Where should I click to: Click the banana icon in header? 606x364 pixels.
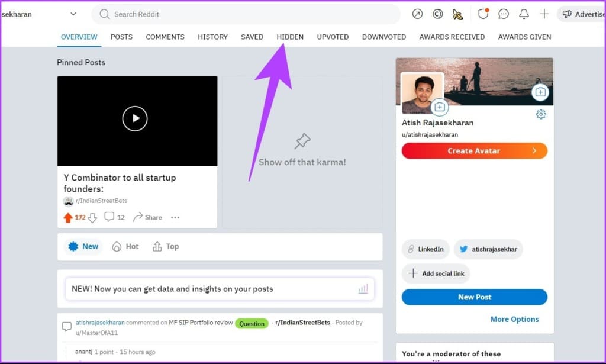457,14
